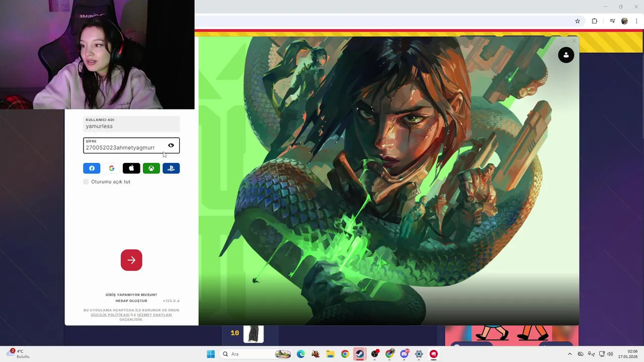Bookmark page with Chrome star icon
The width and height of the screenshot is (644, 362).
[x=578, y=21]
